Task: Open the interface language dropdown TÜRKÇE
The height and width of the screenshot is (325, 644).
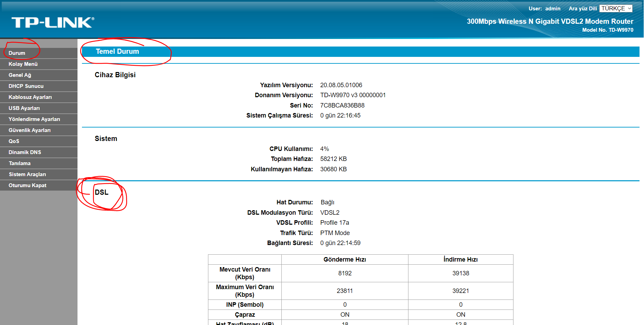Action: click(616, 8)
